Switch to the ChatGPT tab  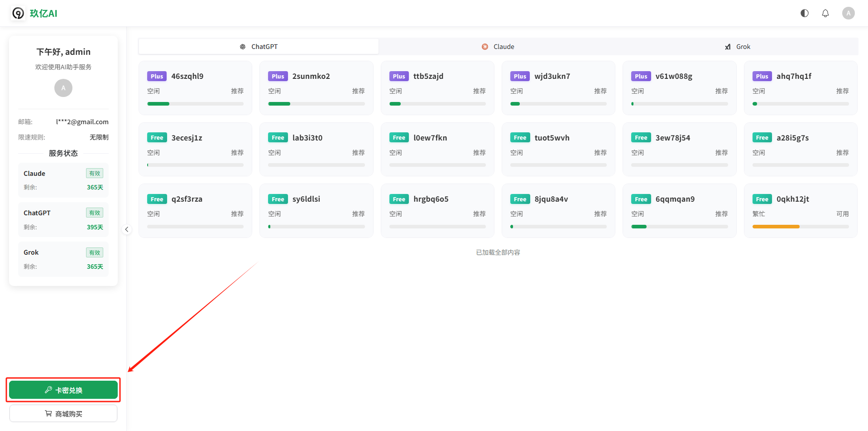click(x=259, y=47)
